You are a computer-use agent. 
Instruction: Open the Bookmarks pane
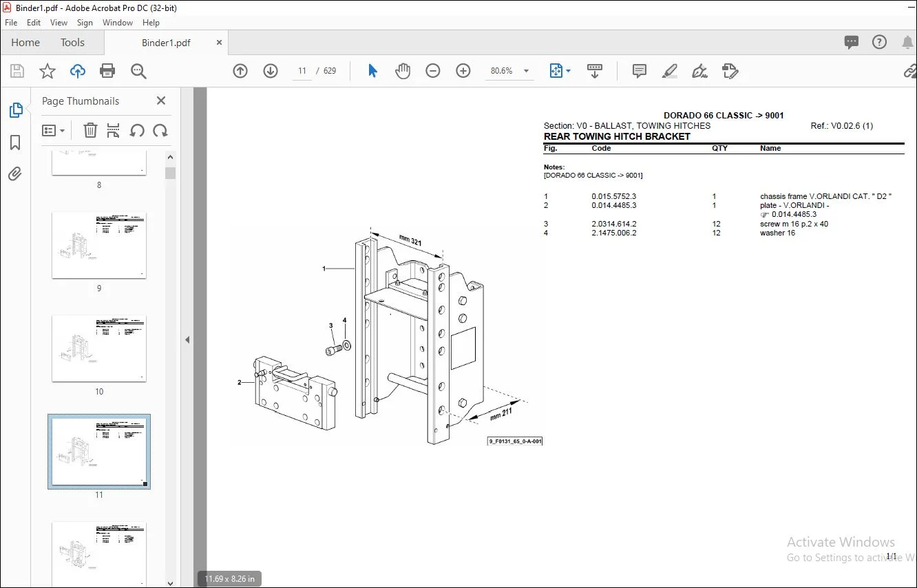pyautogui.click(x=15, y=143)
